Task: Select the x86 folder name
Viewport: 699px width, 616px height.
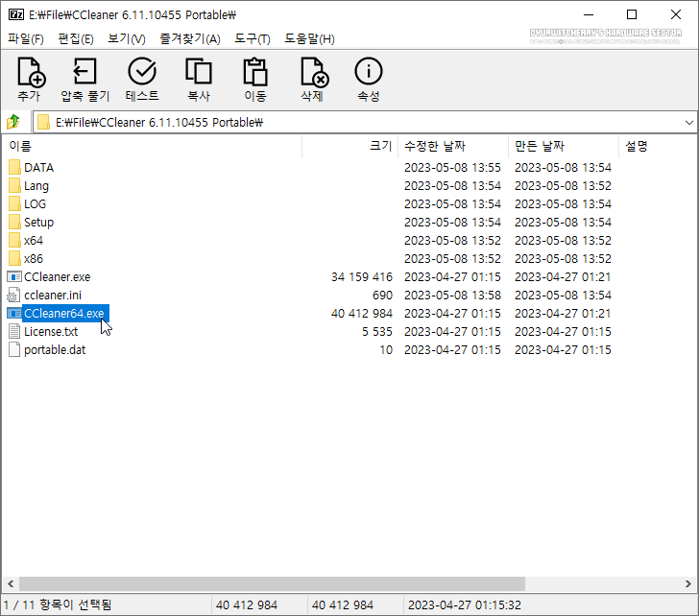Action: pyautogui.click(x=34, y=259)
